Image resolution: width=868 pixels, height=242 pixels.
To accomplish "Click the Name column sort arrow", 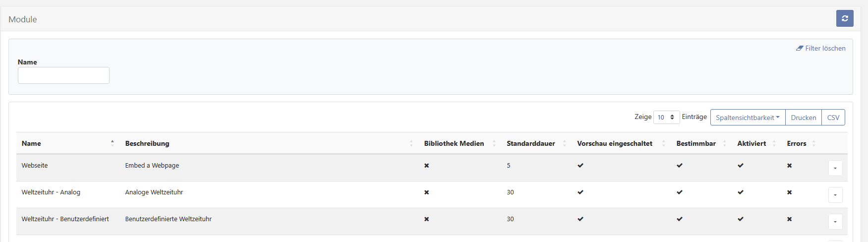I will [x=113, y=143].
